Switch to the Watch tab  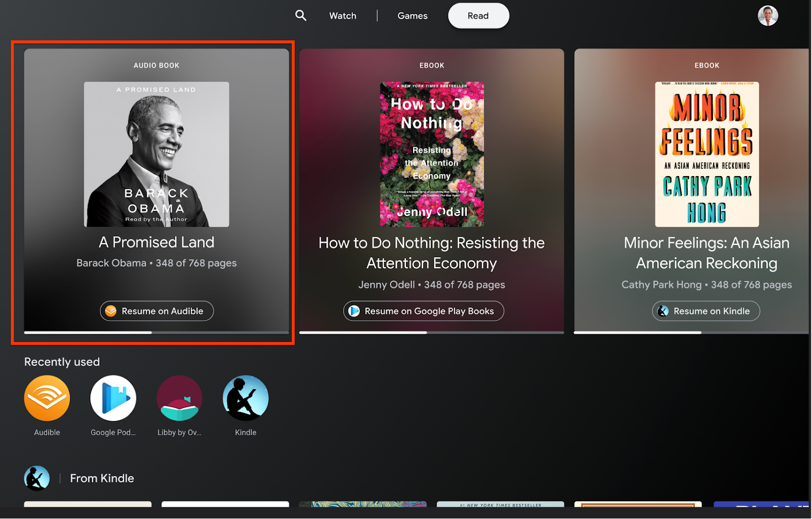(x=343, y=16)
